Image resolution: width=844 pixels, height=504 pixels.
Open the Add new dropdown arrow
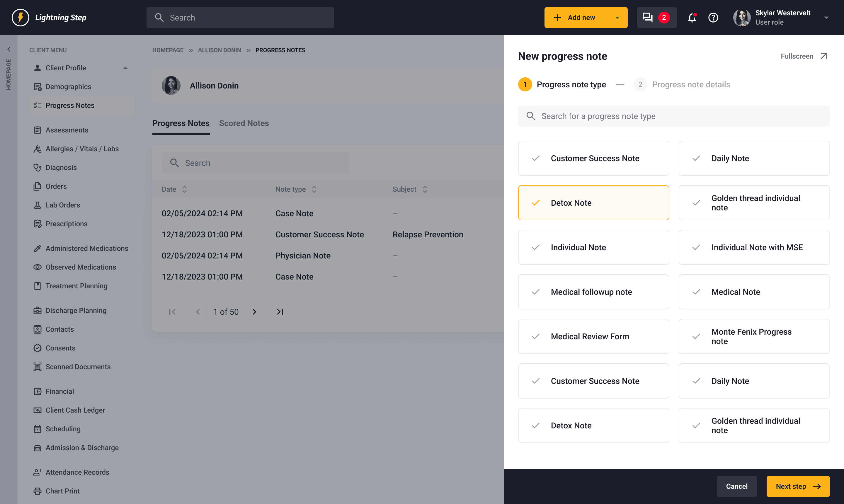click(617, 18)
